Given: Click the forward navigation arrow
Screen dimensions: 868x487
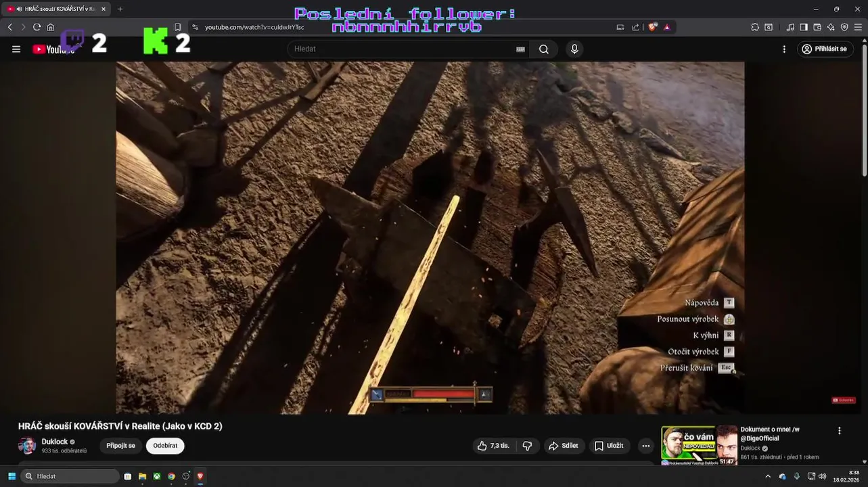Looking at the screenshot, I should click(23, 27).
